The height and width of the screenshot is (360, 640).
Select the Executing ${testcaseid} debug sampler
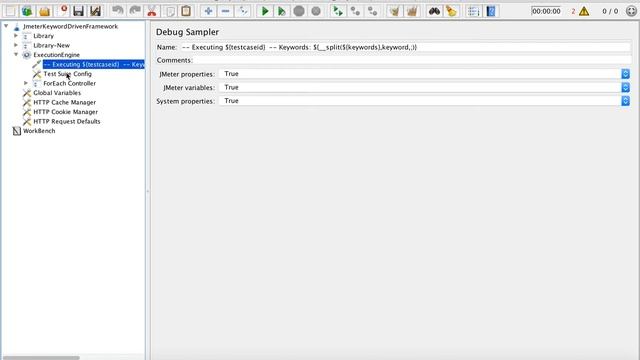click(93, 64)
